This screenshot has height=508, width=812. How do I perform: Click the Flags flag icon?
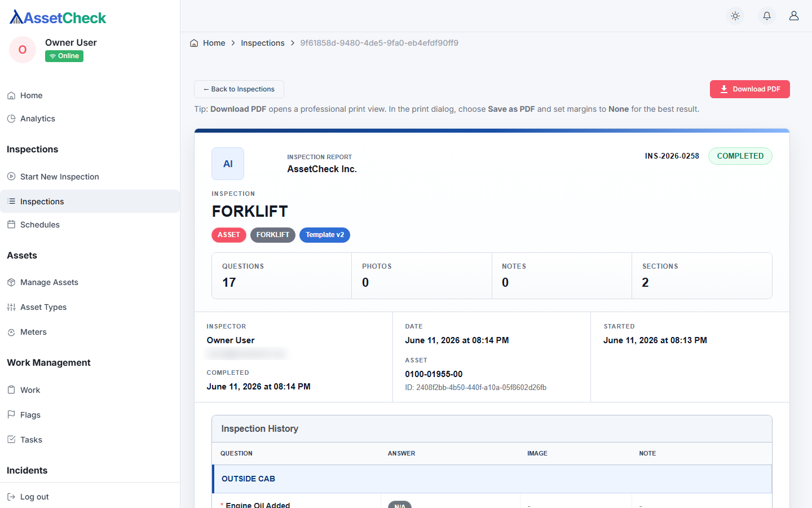[11, 415]
